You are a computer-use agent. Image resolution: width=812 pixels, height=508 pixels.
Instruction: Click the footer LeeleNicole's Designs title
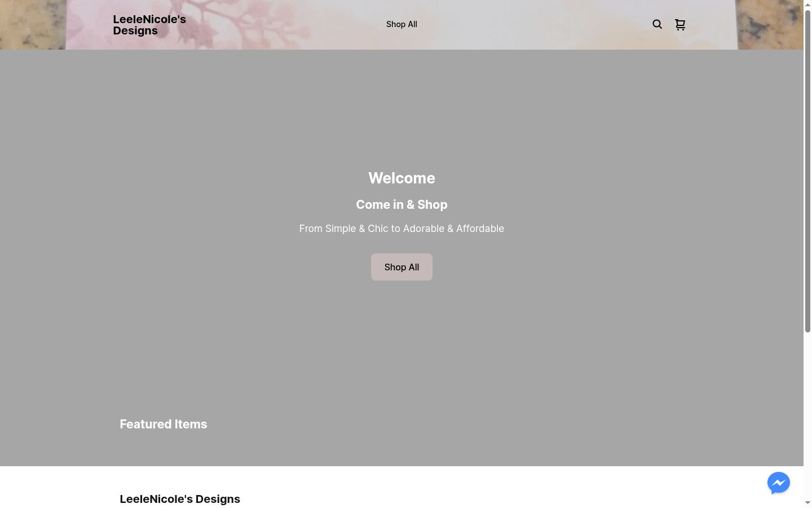pyautogui.click(x=180, y=499)
